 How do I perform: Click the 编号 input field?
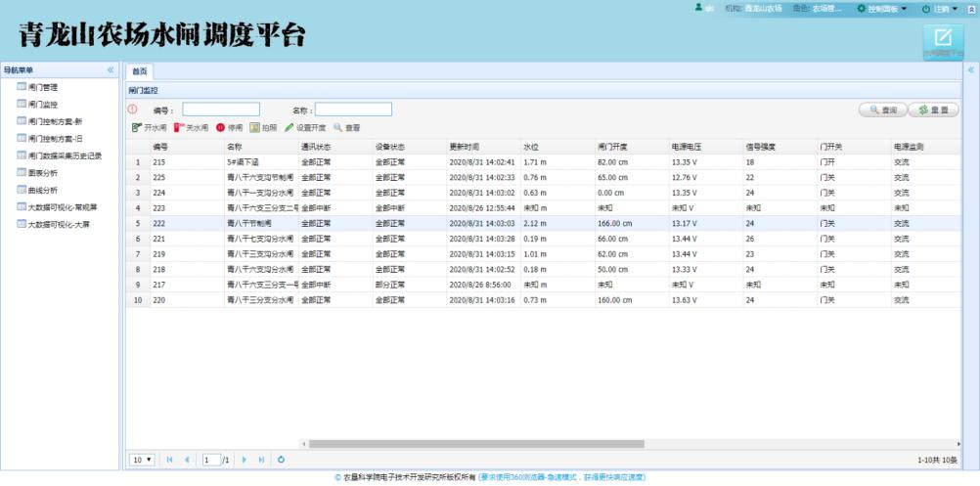point(221,110)
